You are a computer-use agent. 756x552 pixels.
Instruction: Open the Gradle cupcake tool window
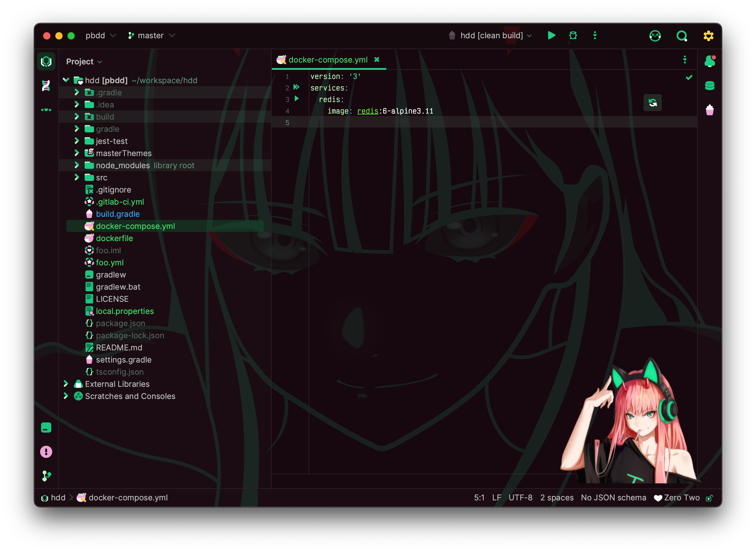point(710,110)
